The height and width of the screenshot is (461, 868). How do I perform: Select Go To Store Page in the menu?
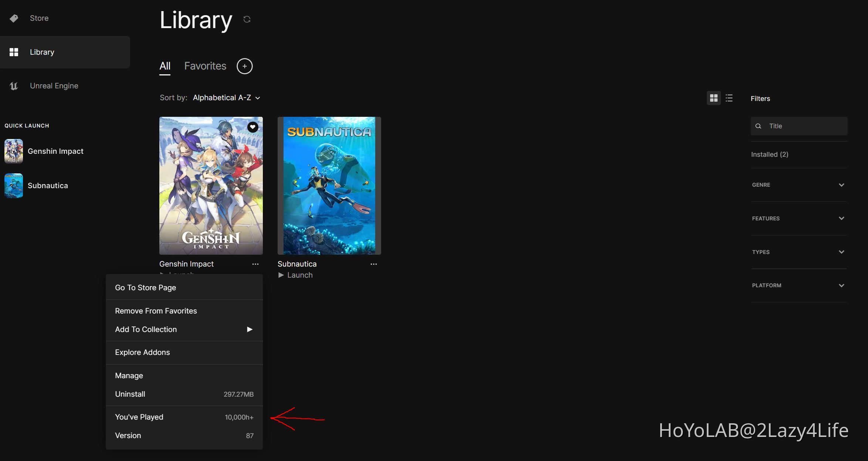coord(145,287)
